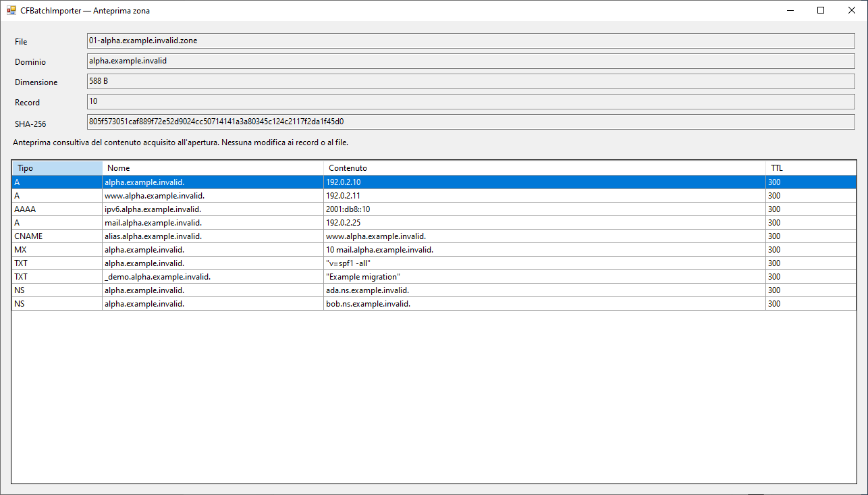Click the 2001:db8::10 content cell
Screen dimensions: 868x495
coord(545,209)
